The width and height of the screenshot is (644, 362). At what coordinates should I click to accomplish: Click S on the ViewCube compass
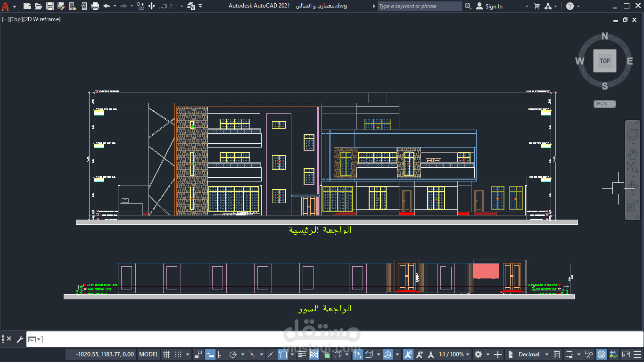point(605,86)
